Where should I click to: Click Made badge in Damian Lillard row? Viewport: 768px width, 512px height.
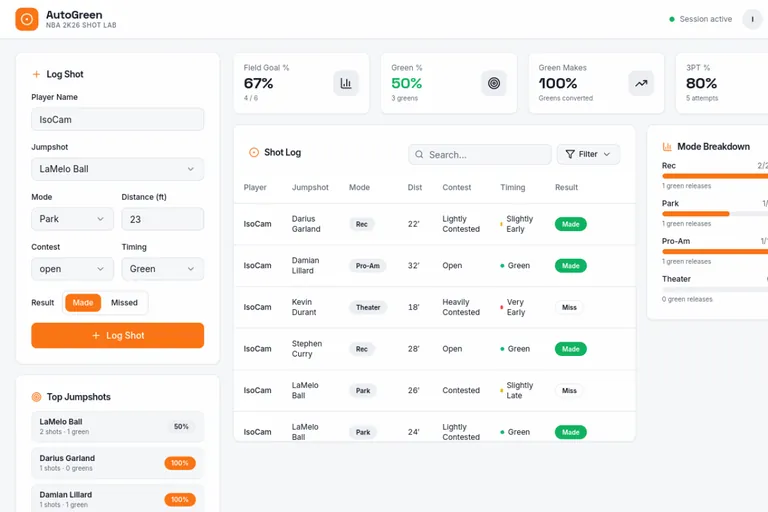tap(571, 266)
